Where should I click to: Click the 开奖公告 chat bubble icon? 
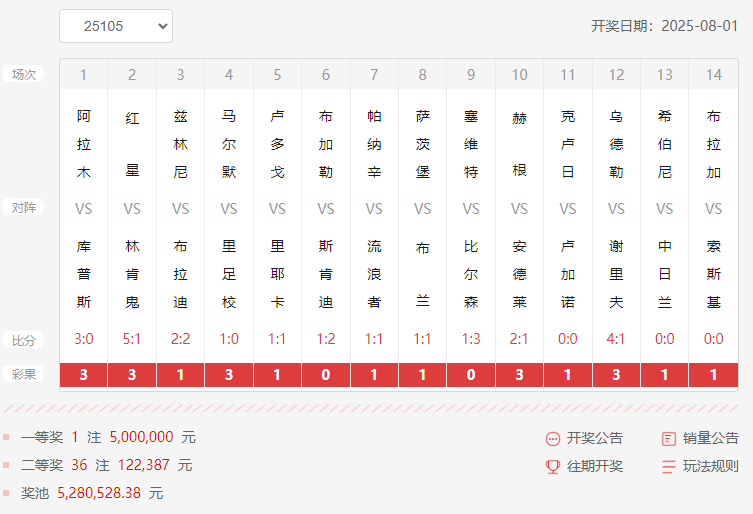(553, 439)
